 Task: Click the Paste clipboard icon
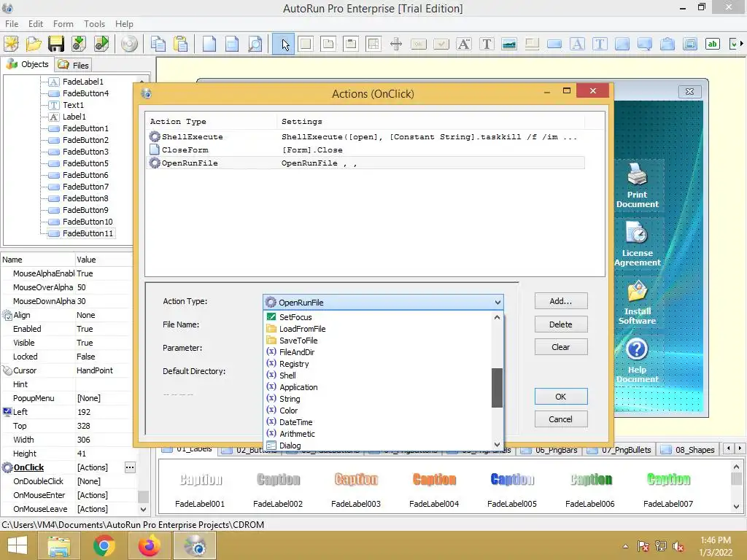point(181,44)
